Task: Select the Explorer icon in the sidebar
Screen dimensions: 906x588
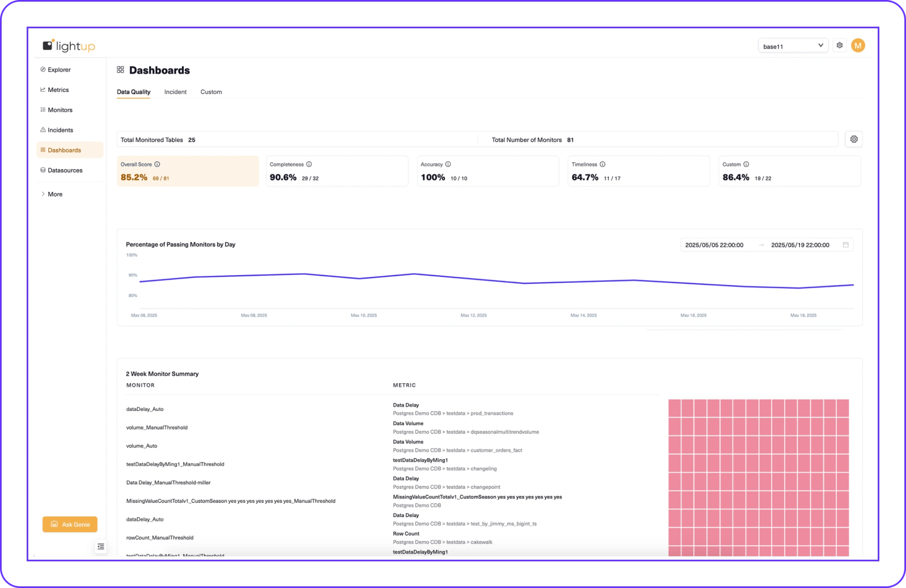Action: (42, 69)
